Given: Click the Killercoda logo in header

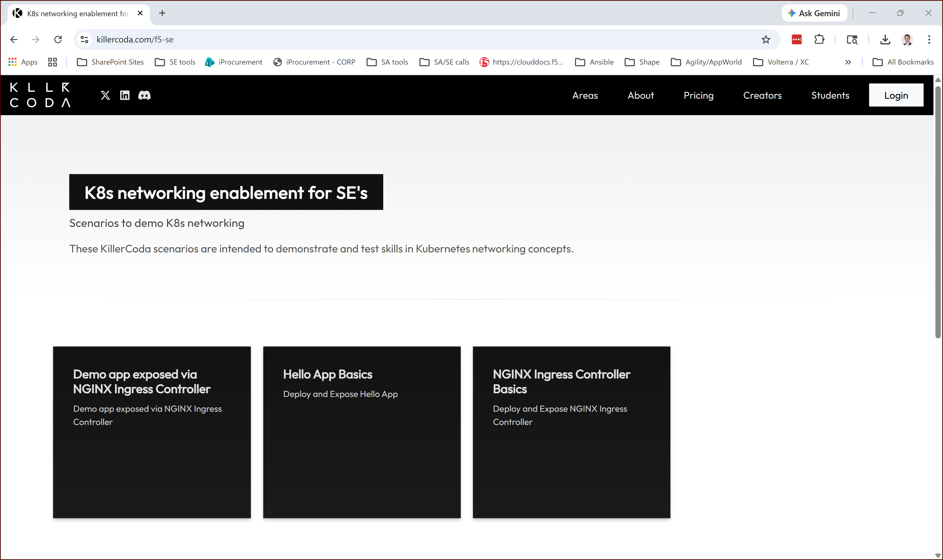Looking at the screenshot, I should pyautogui.click(x=40, y=95).
